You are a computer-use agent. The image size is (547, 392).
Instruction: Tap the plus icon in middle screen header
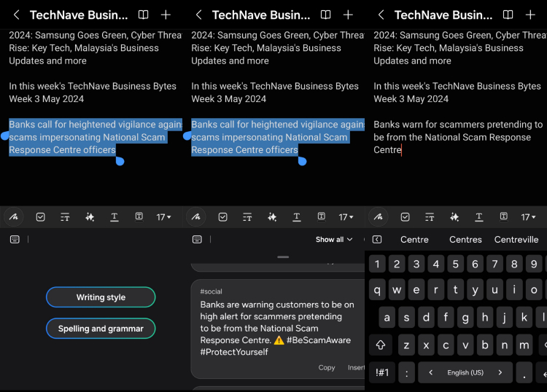pos(348,15)
